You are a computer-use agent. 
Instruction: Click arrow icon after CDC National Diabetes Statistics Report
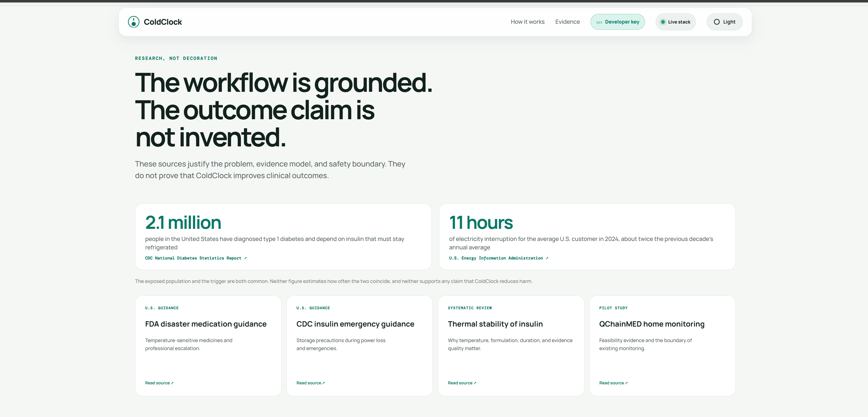coord(245,258)
